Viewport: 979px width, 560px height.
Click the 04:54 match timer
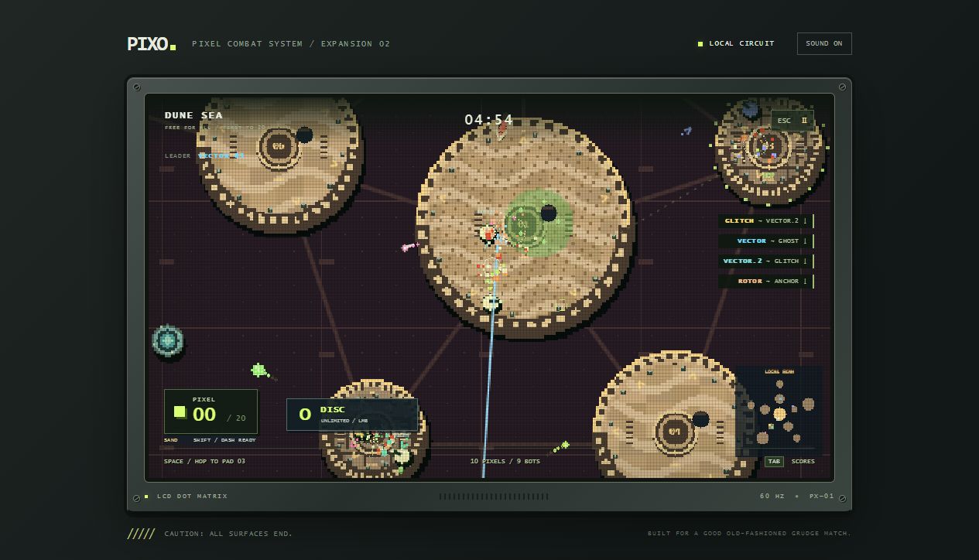488,120
